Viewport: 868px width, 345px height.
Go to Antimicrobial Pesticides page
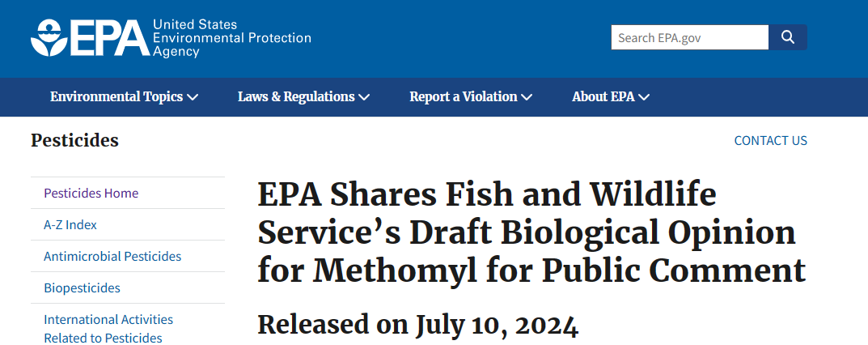(112, 257)
